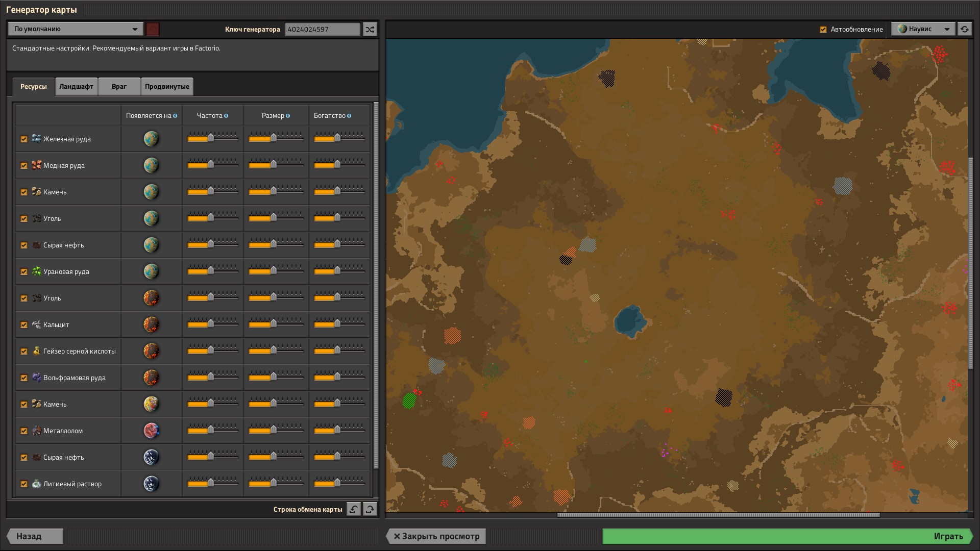Toggle the Автообновление checkbox
Image resolution: width=980 pixels, height=551 pixels.
pyautogui.click(x=823, y=29)
